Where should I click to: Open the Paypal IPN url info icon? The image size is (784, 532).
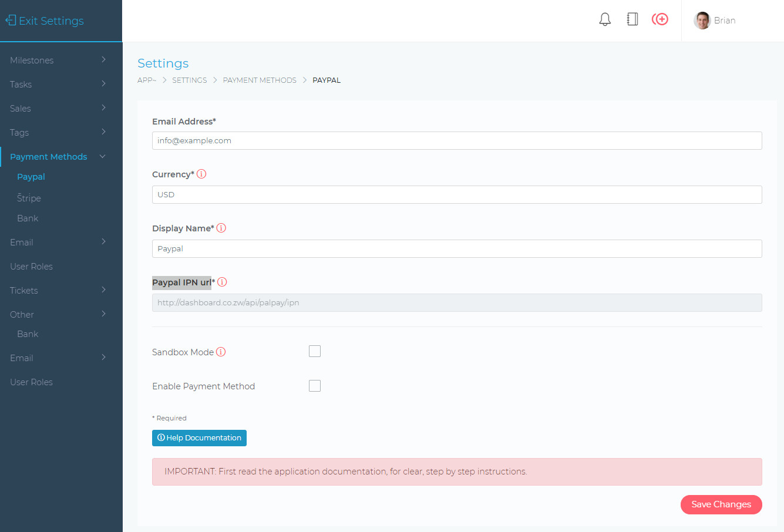[222, 282]
